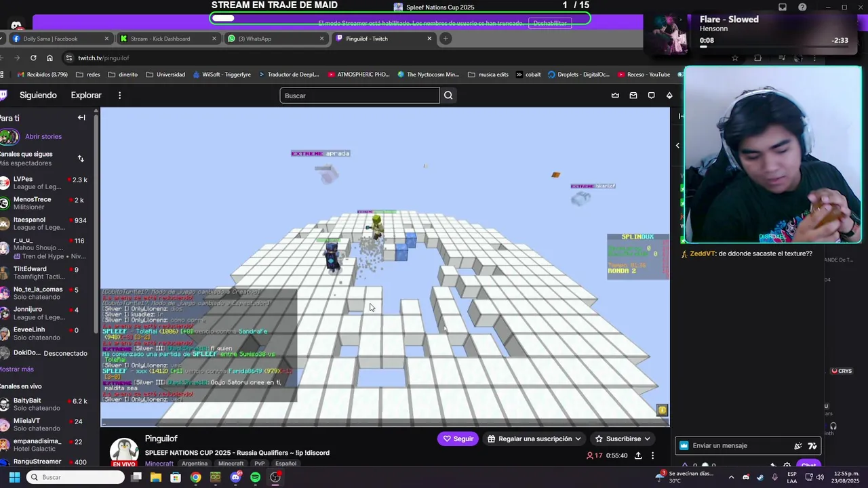Screen dimensions: 868x488
Task: Click the Twitch logo home icon
Action: click(x=3, y=96)
